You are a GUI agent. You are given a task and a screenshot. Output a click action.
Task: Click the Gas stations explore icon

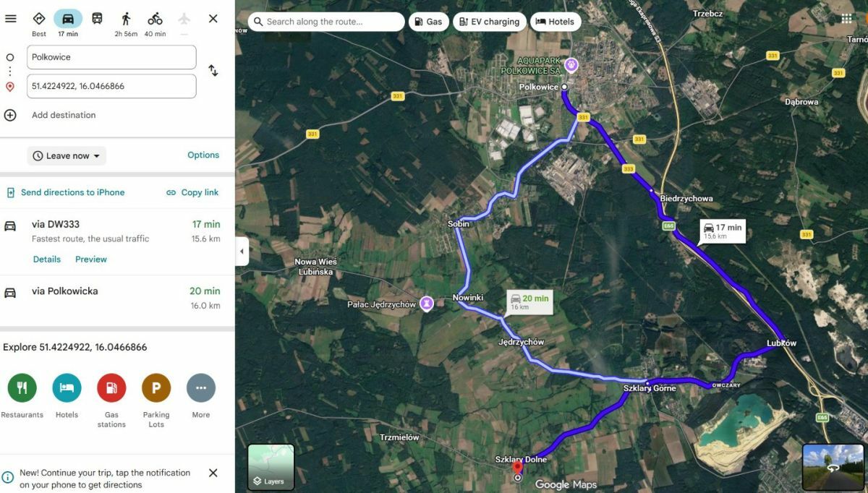click(111, 388)
